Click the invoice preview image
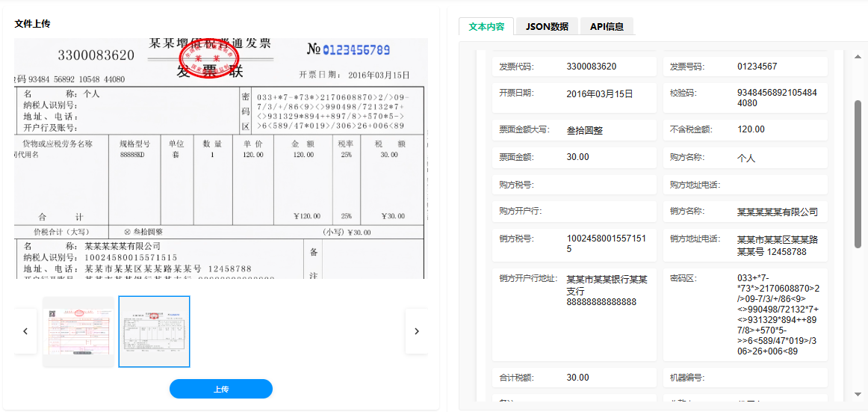 pyautogui.click(x=221, y=159)
